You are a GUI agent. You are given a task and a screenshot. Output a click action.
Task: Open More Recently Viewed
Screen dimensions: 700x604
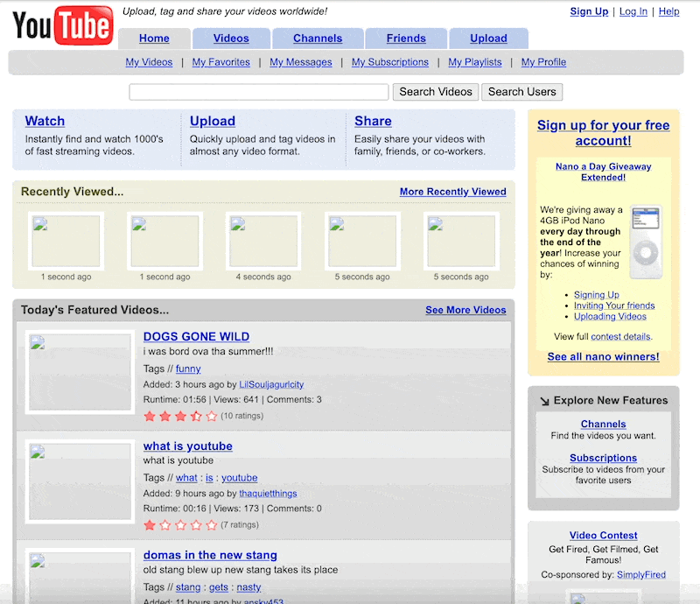pyautogui.click(x=452, y=192)
